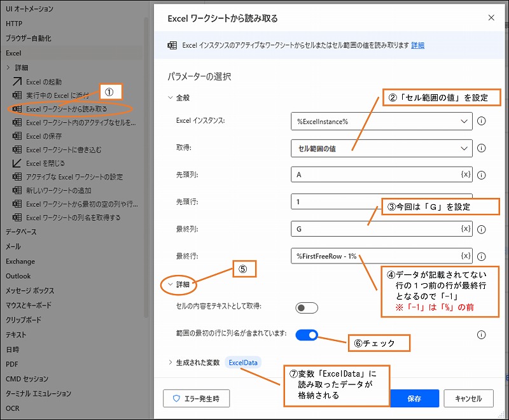Open info tooltip for 取得 field
The image size is (509, 420).
482,148
